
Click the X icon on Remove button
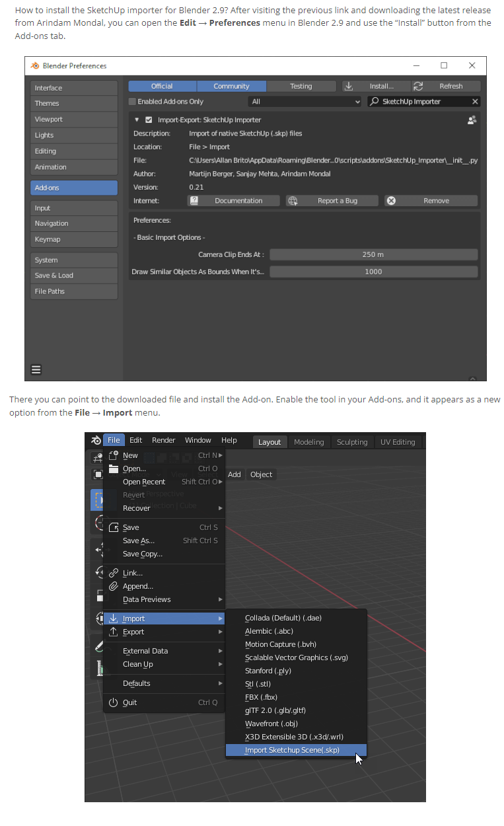(x=391, y=201)
